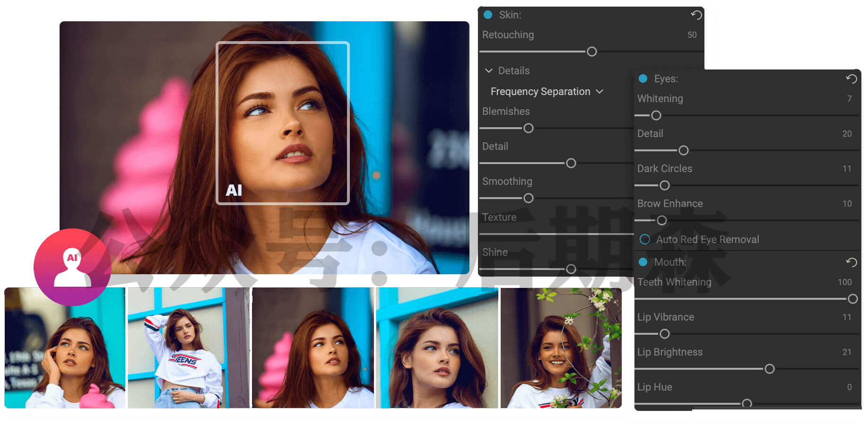The width and height of the screenshot is (868, 426).
Task: Click the Lip Brightness slider handle
Action: [770, 369]
